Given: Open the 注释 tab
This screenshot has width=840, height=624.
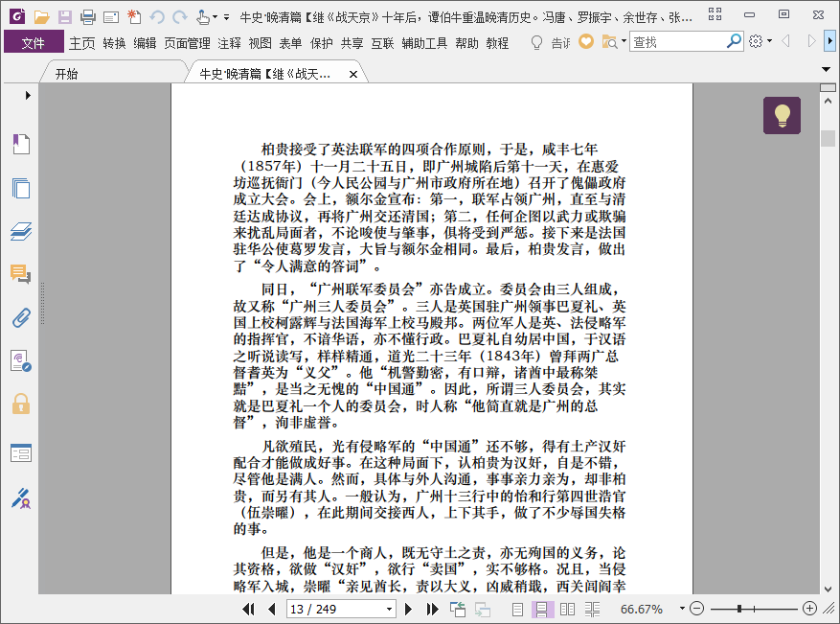Looking at the screenshot, I should click(x=229, y=43).
